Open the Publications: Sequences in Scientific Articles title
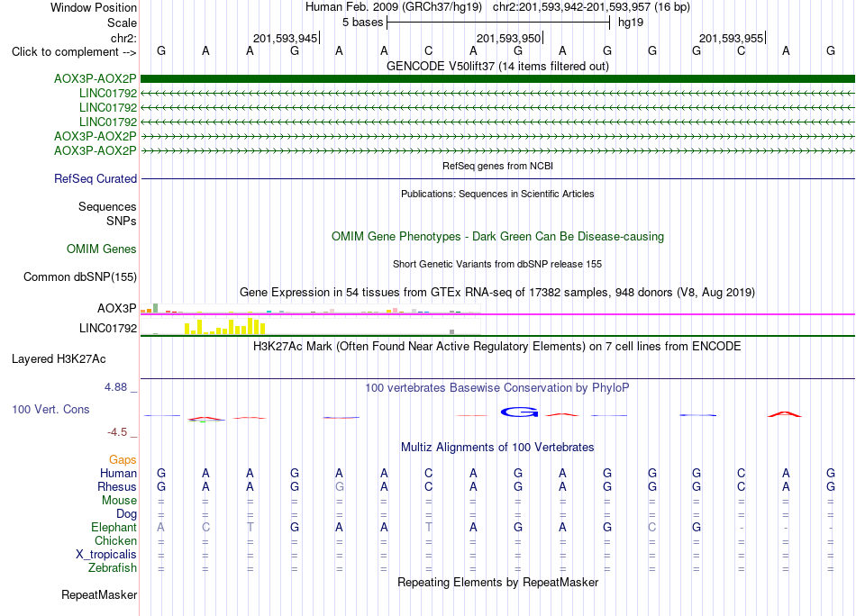 coord(497,194)
